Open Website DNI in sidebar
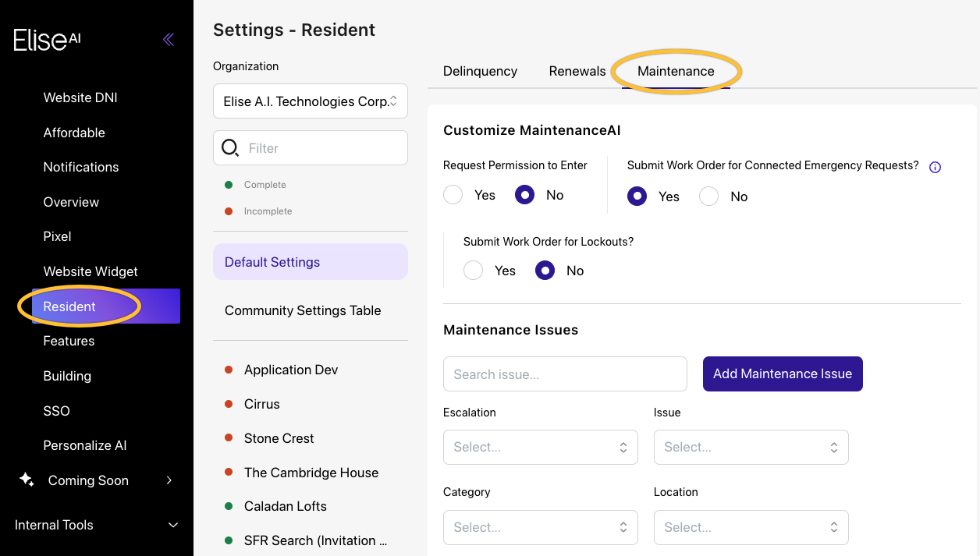The height and width of the screenshot is (556, 980). 80,97
